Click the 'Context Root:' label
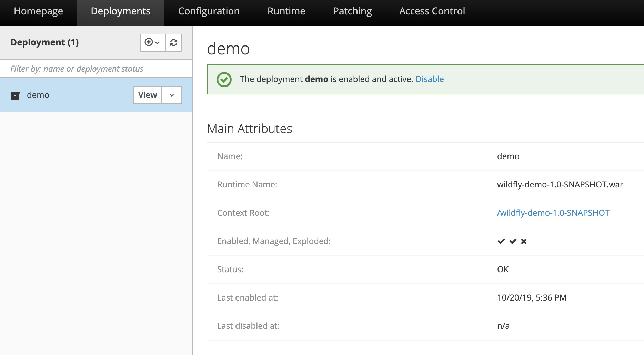644x355 pixels. click(243, 213)
